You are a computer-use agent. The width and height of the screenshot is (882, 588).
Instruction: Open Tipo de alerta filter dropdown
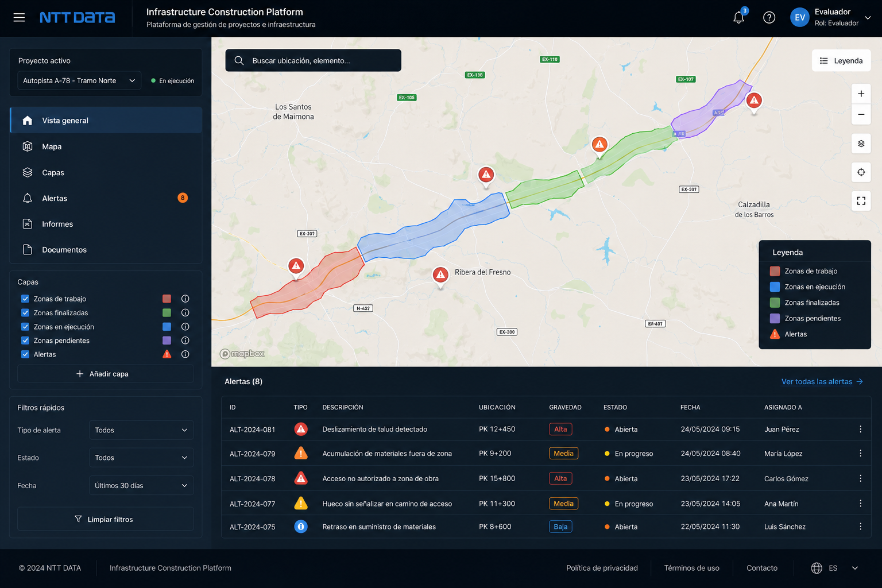coord(141,430)
